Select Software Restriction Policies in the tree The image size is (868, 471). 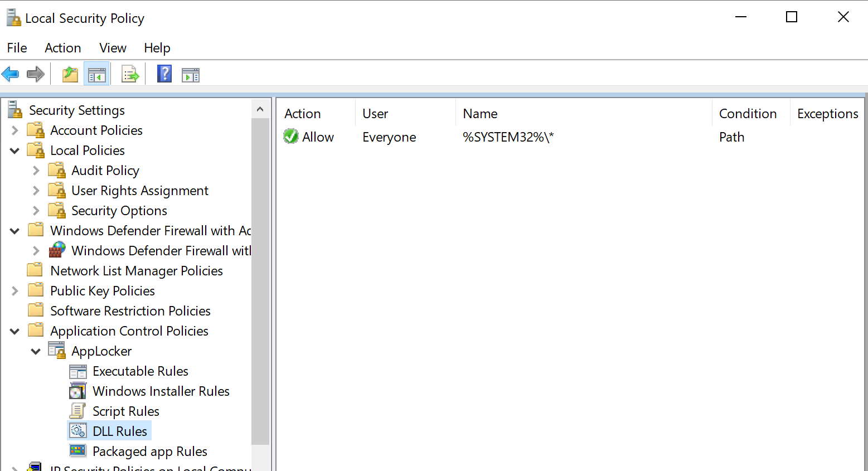(x=130, y=311)
